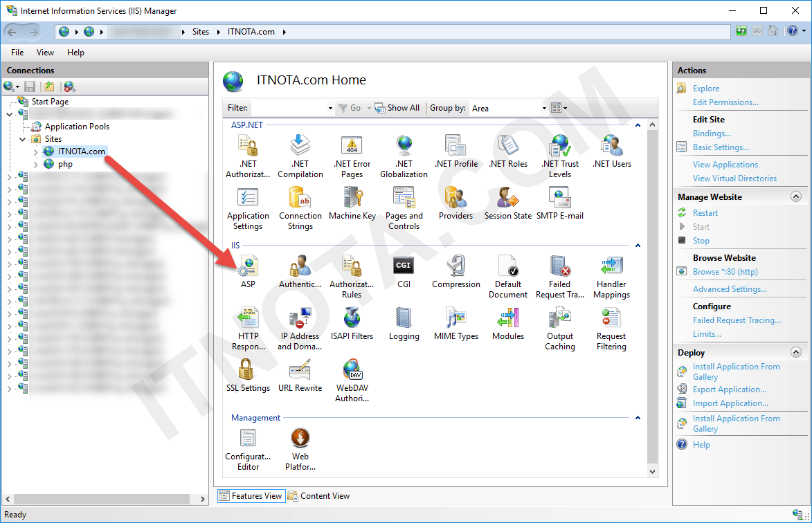The width and height of the screenshot is (812, 523).
Task: Open ISAPI Filters
Action: [352, 322]
